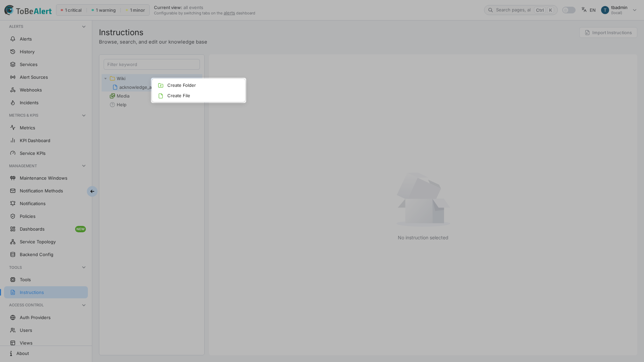Image resolution: width=644 pixels, height=362 pixels.
Task: Click the Maintenance Windows icon
Action: point(13,178)
